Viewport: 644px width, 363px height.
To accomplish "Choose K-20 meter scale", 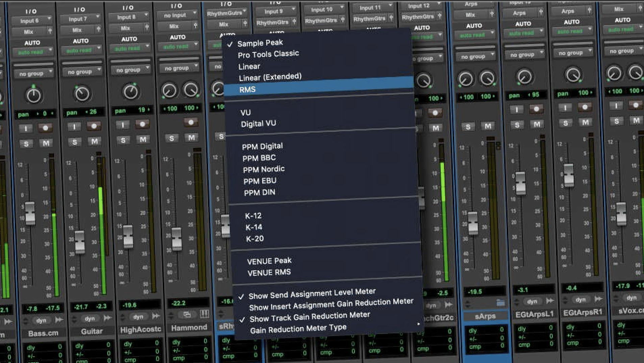I will (x=255, y=239).
